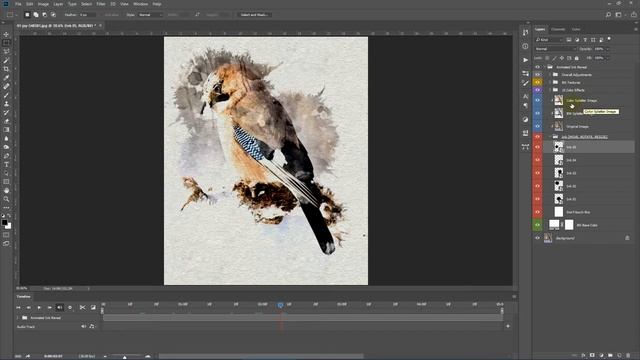The height and width of the screenshot is (360, 640).
Task: Select the Gradient tool
Action: (6, 130)
